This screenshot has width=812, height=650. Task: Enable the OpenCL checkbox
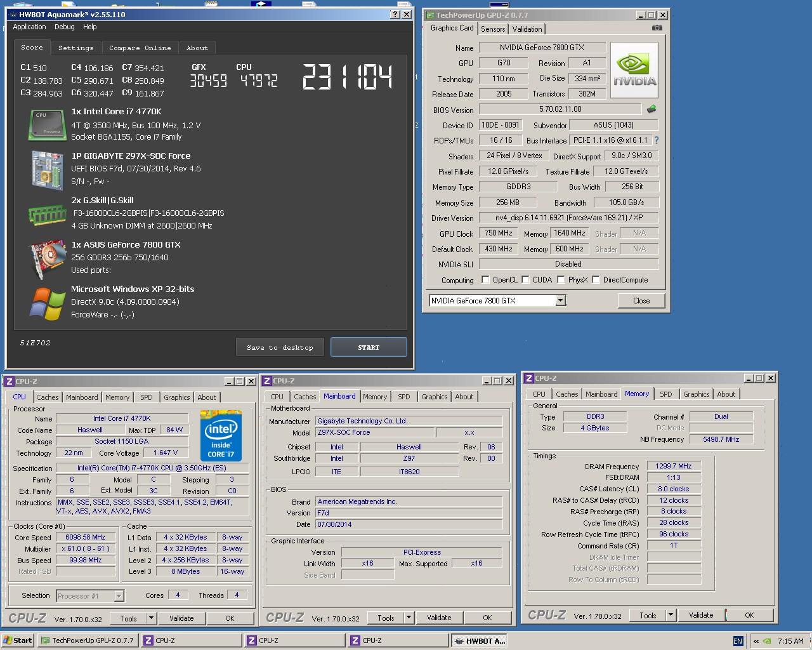(485, 279)
